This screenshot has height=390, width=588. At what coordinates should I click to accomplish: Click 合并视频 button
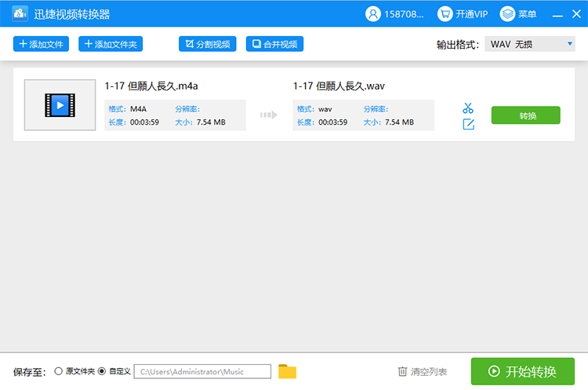click(274, 44)
